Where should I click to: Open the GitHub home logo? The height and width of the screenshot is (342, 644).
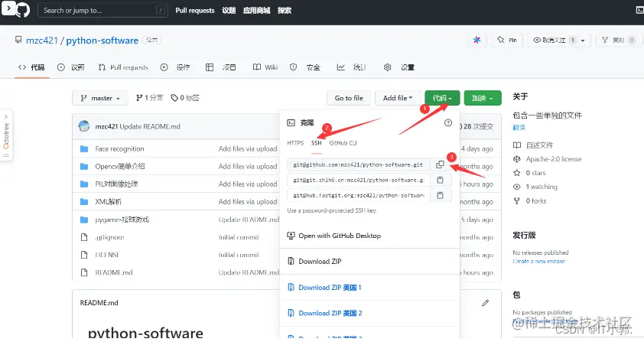23,10
